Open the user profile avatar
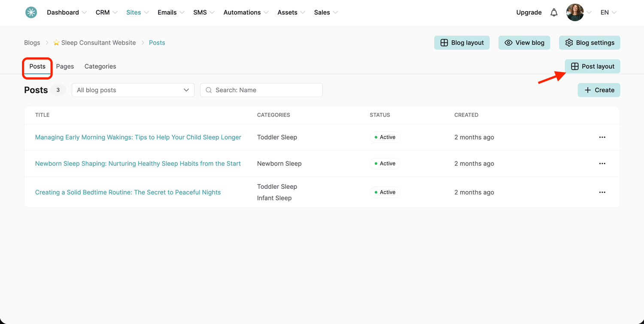This screenshot has width=644, height=324. [x=575, y=12]
